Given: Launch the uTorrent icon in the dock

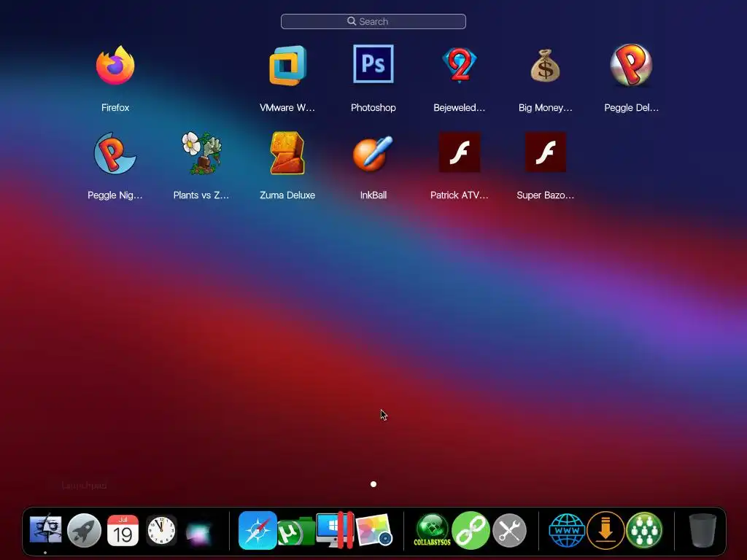Looking at the screenshot, I should 296,532.
